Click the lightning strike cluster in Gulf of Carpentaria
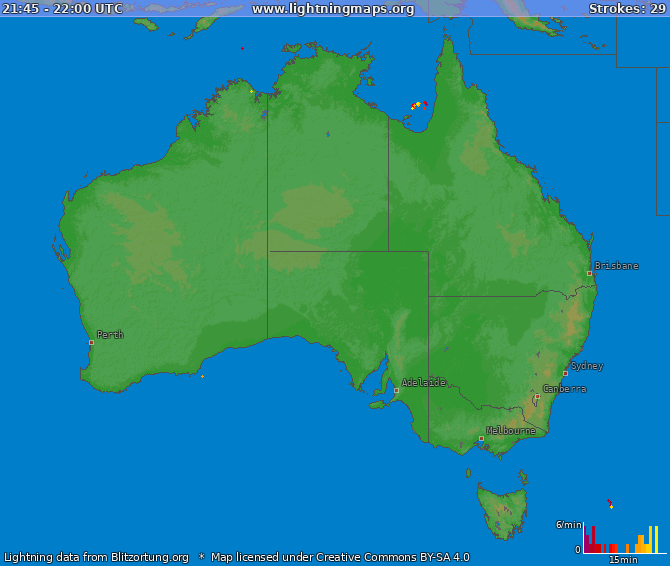The width and height of the screenshot is (670, 566). [416, 105]
